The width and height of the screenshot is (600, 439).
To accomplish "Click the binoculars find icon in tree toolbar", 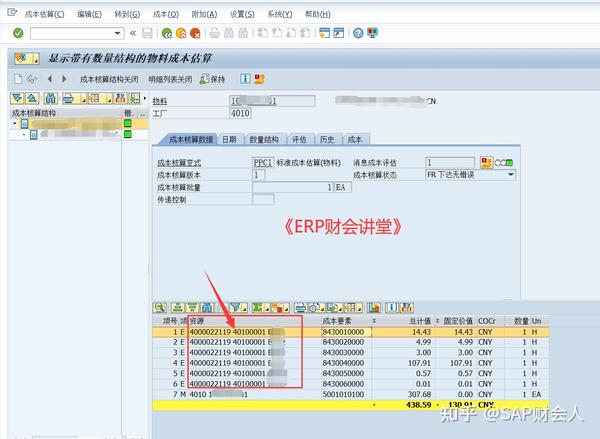I will pyautogui.click(x=51, y=98).
